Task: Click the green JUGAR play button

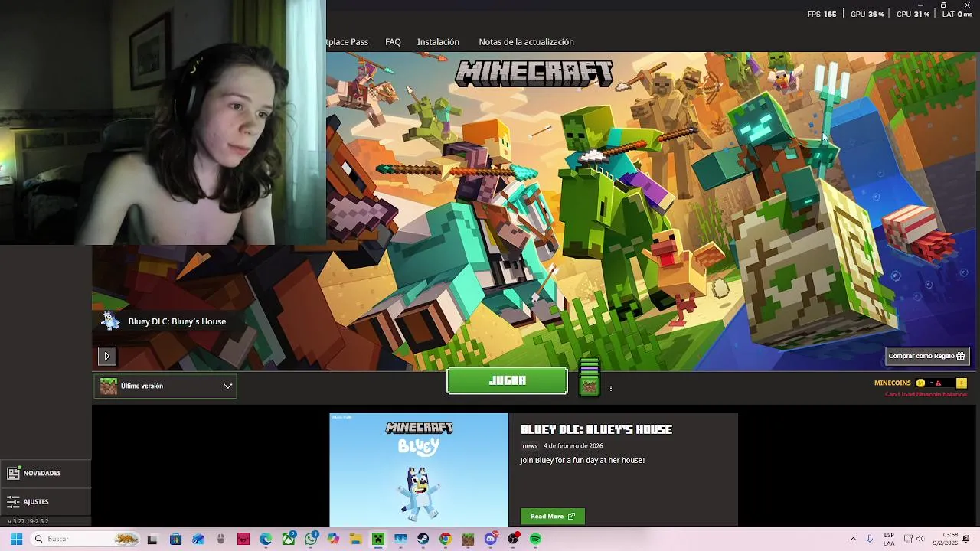Action: 507,380
